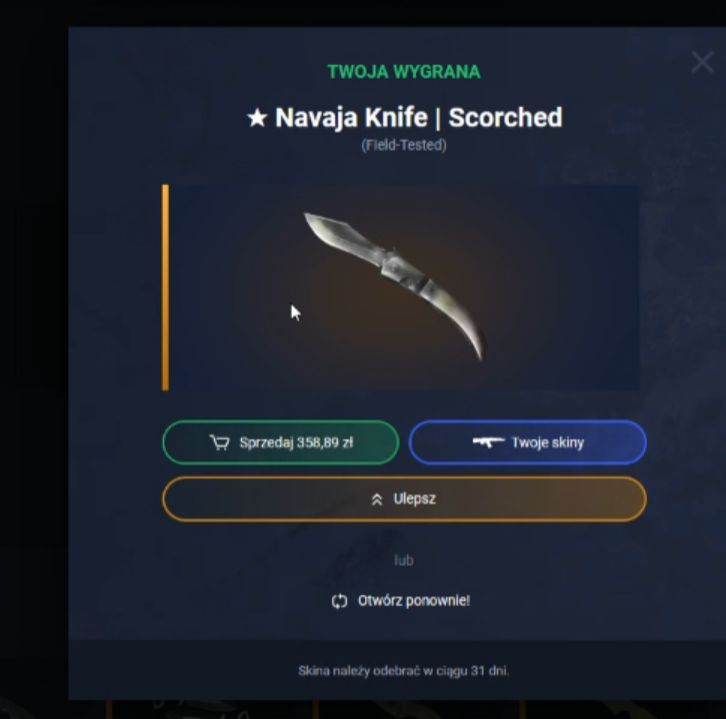Click the (Field-Tested) wear label

coord(404,145)
